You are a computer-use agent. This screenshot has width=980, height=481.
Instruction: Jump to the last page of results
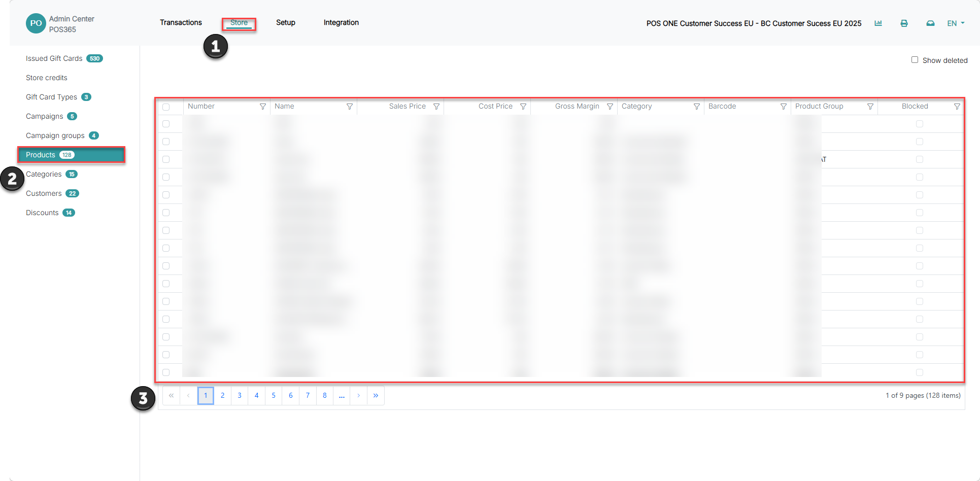coord(376,395)
